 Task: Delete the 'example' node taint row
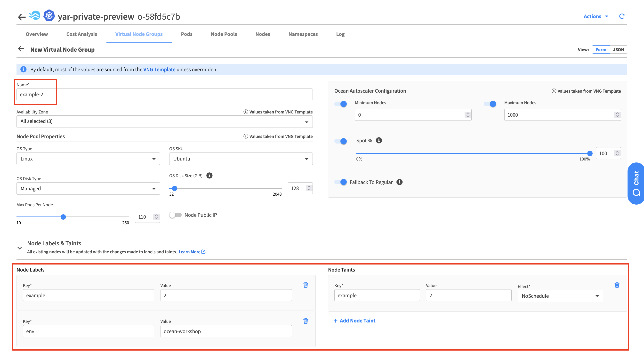(617, 285)
